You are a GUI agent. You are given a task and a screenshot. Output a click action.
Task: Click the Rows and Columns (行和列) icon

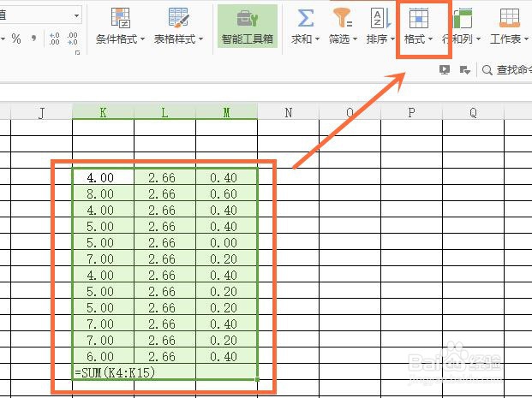(x=463, y=18)
